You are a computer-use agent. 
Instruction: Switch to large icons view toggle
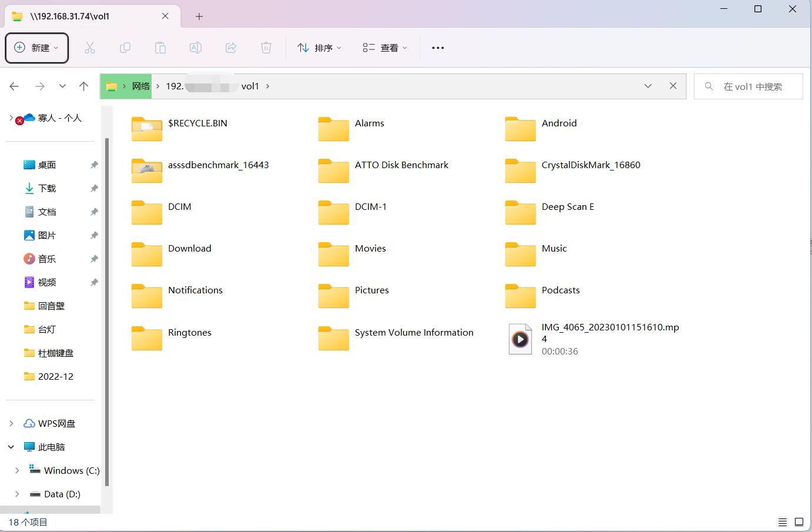[x=799, y=522]
